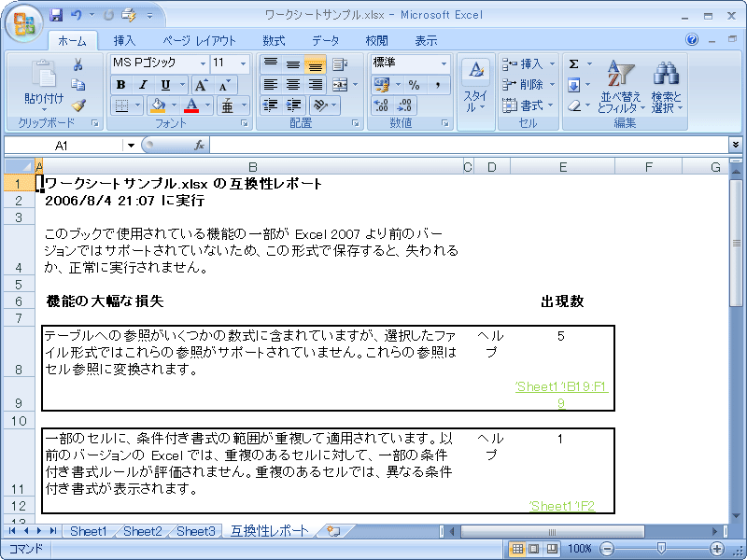Left-align the cell text
The image size is (747, 560).
(271, 85)
